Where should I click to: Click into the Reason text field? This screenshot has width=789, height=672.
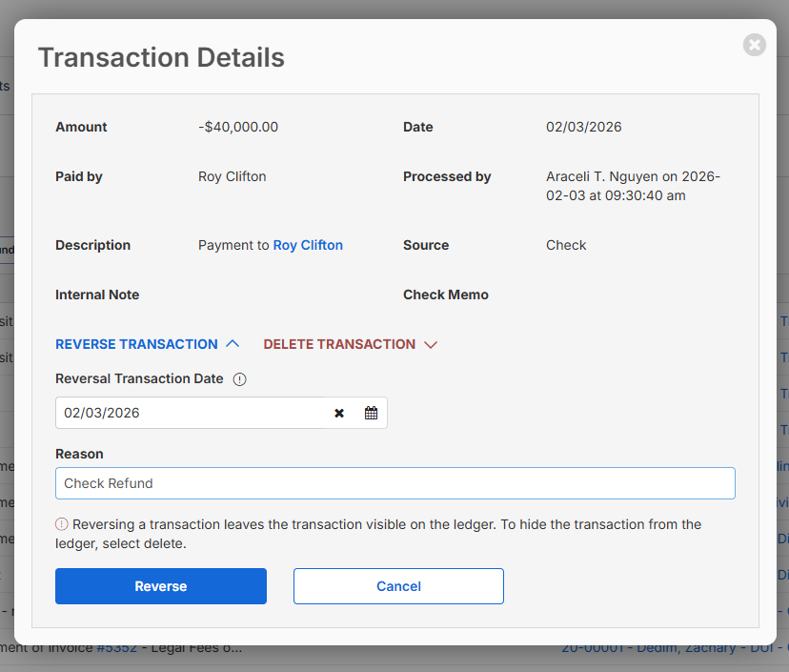[x=394, y=483]
